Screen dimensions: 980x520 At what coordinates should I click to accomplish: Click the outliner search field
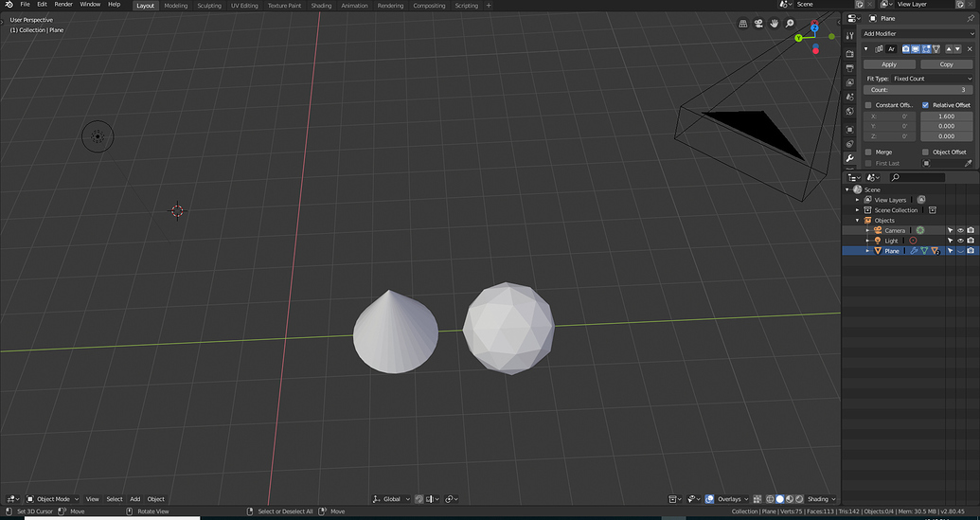918,177
